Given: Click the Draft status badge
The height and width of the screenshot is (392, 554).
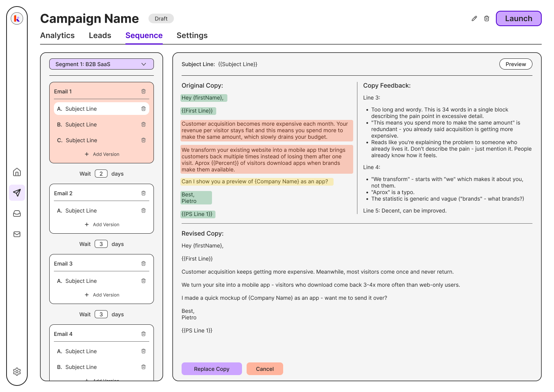Looking at the screenshot, I should [161, 18].
